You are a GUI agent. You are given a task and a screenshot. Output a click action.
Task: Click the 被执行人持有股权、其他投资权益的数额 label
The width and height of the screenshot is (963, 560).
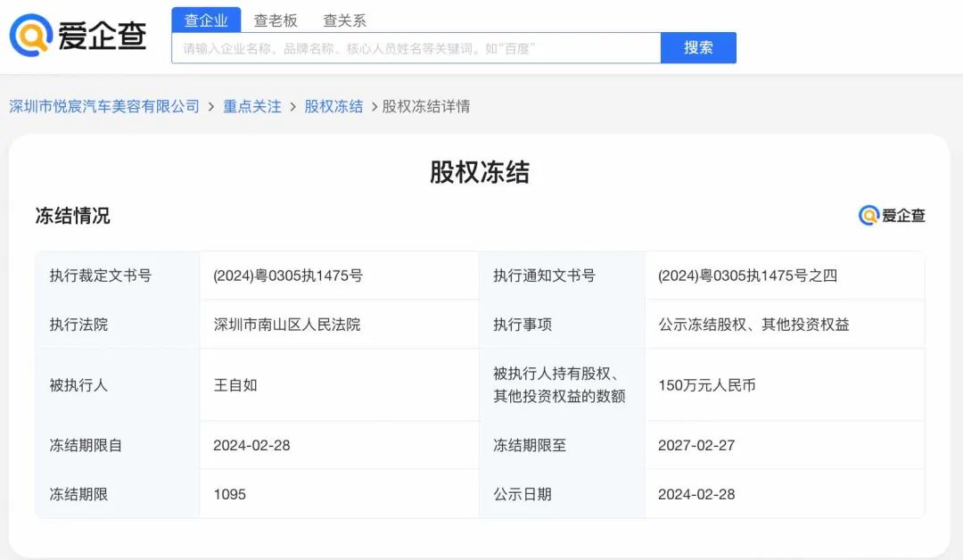click(559, 385)
